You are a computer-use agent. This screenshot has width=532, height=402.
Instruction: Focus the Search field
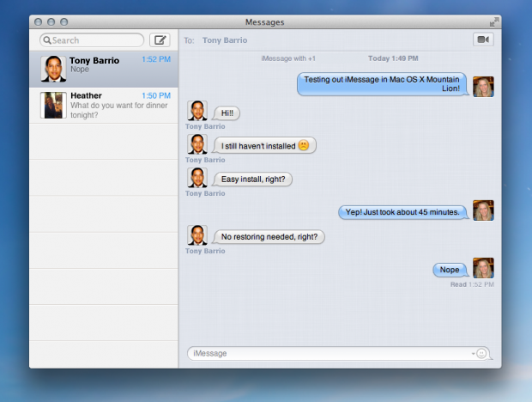92,40
